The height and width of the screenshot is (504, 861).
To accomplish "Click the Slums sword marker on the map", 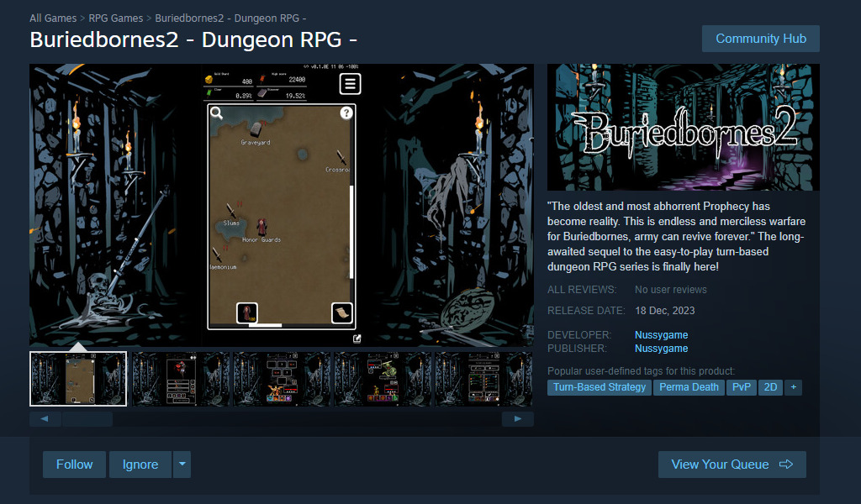I will (x=231, y=211).
